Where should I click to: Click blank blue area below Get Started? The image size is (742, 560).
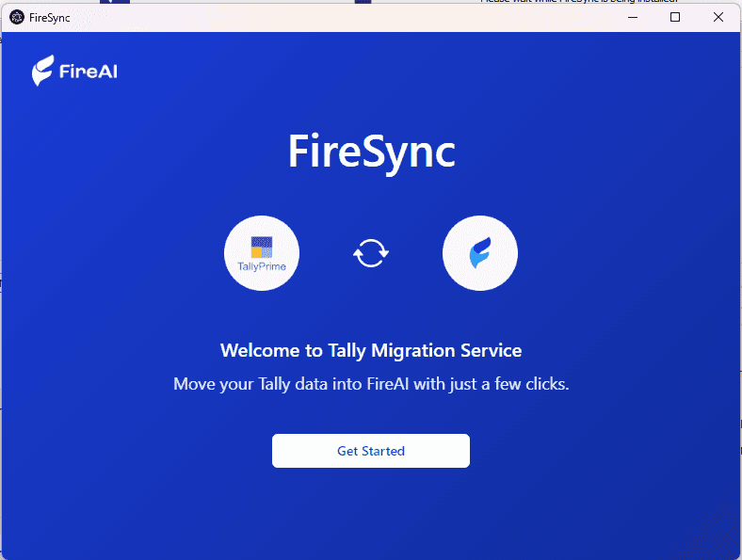370,513
